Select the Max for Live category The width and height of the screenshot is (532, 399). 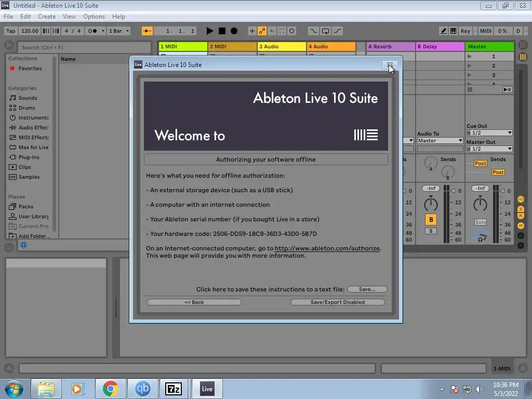click(x=33, y=147)
